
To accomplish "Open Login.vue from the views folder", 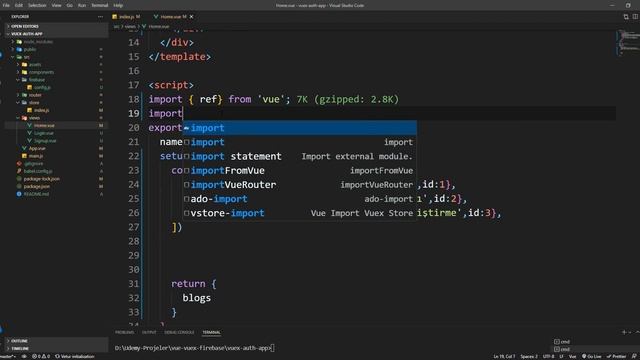I will click(44, 133).
